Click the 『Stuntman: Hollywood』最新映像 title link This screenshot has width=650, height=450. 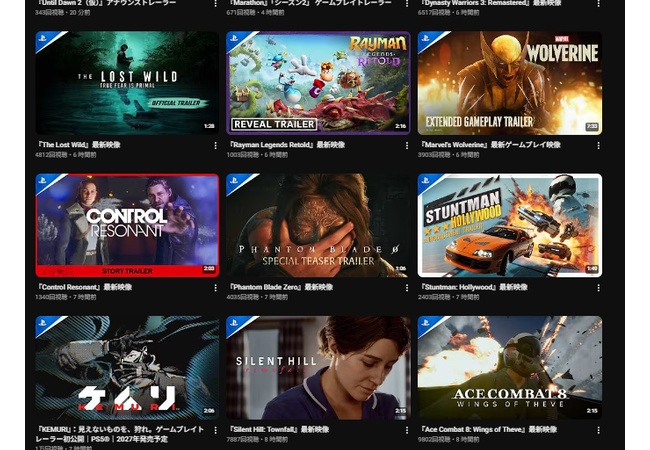point(473,287)
